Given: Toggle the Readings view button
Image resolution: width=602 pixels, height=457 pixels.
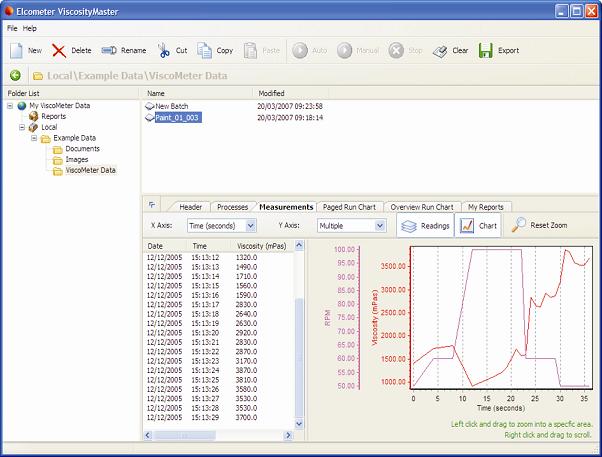Looking at the screenshot, I should (425, 226).
